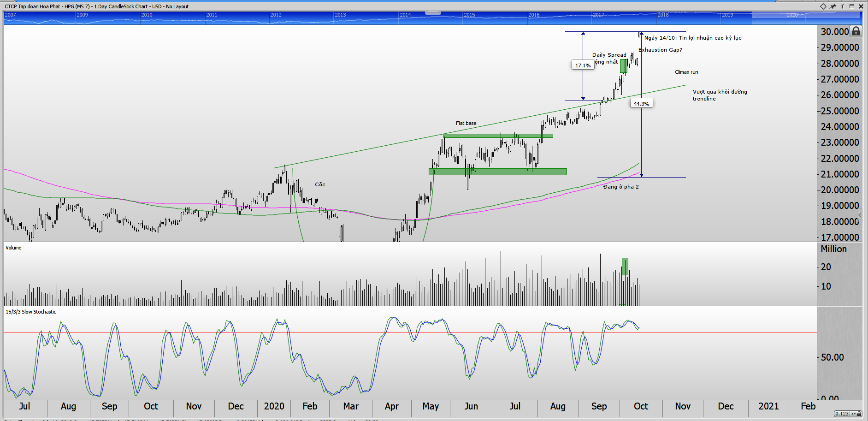Click 2014 in the overview timeline
The height and width of the screenshot is (421, 868).
click(x=405, y=15)
